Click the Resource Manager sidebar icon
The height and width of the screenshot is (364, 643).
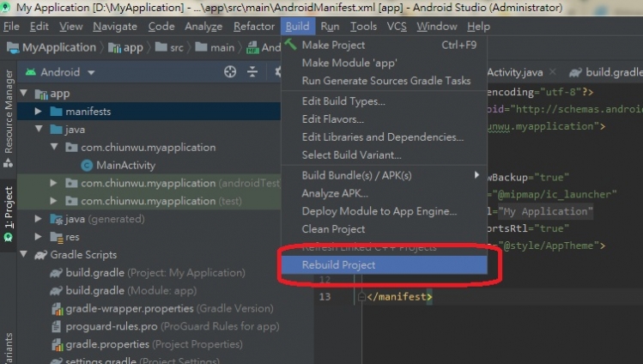tap(9, 163)
